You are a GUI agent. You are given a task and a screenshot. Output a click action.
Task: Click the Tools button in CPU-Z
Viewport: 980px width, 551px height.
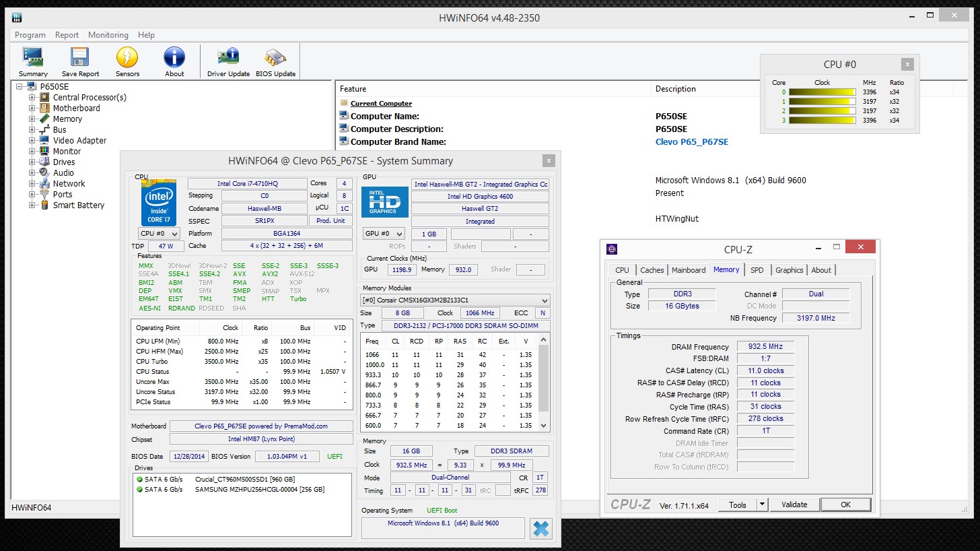click(738, 505)
